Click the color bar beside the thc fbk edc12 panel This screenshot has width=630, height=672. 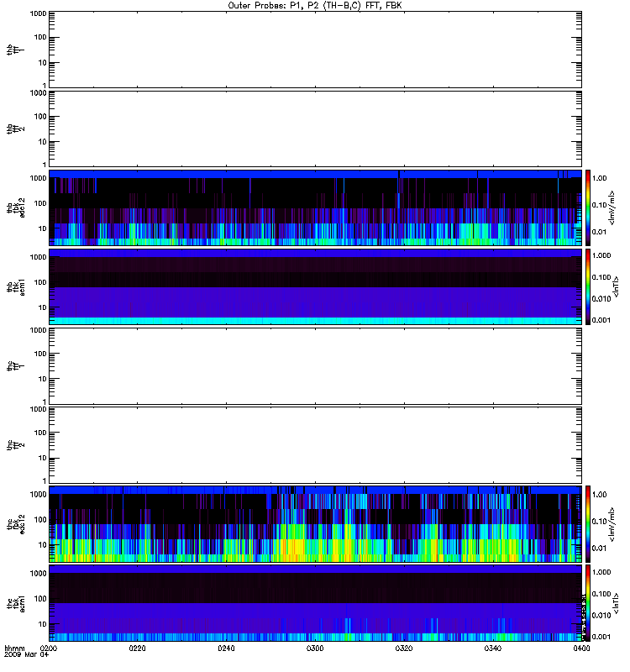pos(588,524)
